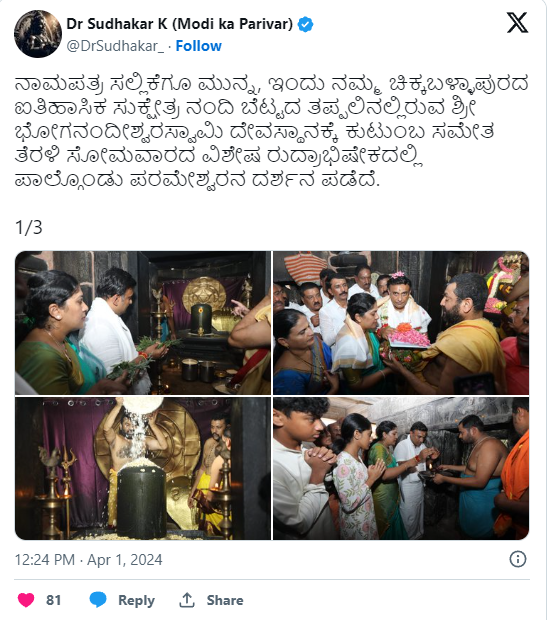Viewport: 547px width, 620px height.
Task: Open Dr Sudhakar's profile avatar
Action: click(38, 34)
